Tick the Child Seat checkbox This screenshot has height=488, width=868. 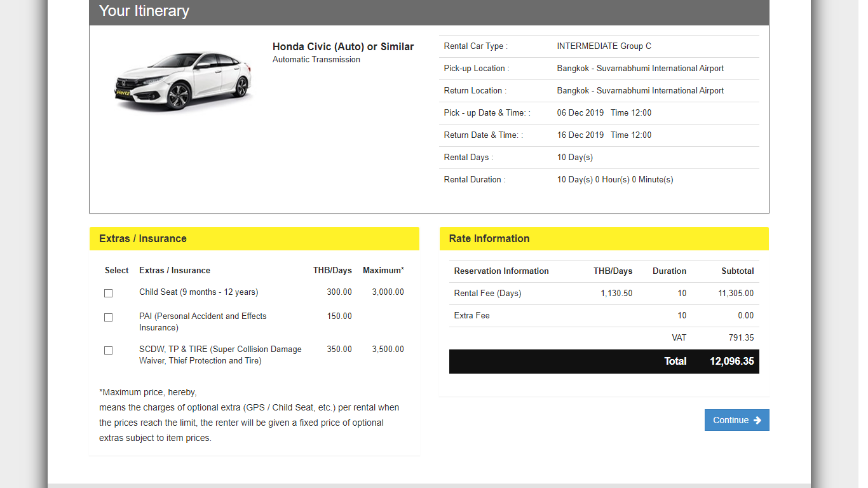[x=108, y=293]
